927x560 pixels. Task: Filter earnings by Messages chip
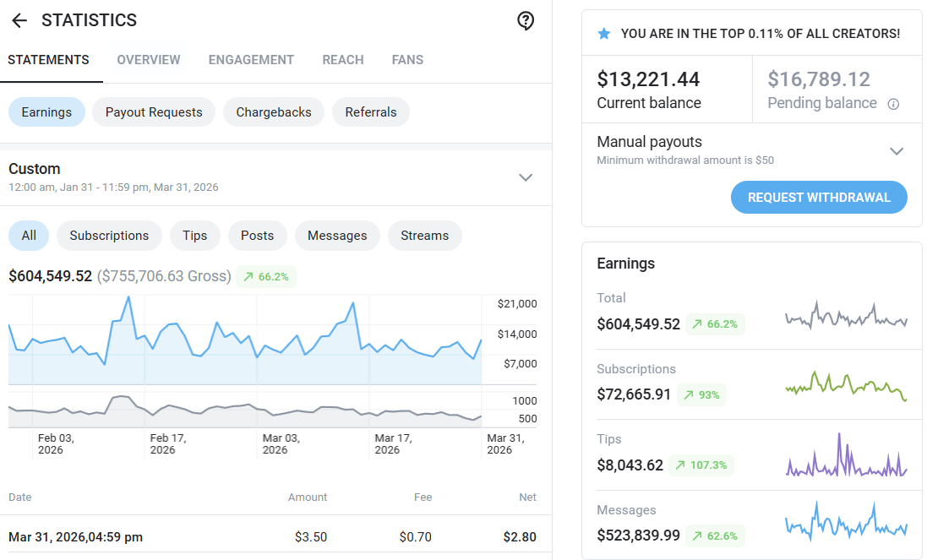337,236
